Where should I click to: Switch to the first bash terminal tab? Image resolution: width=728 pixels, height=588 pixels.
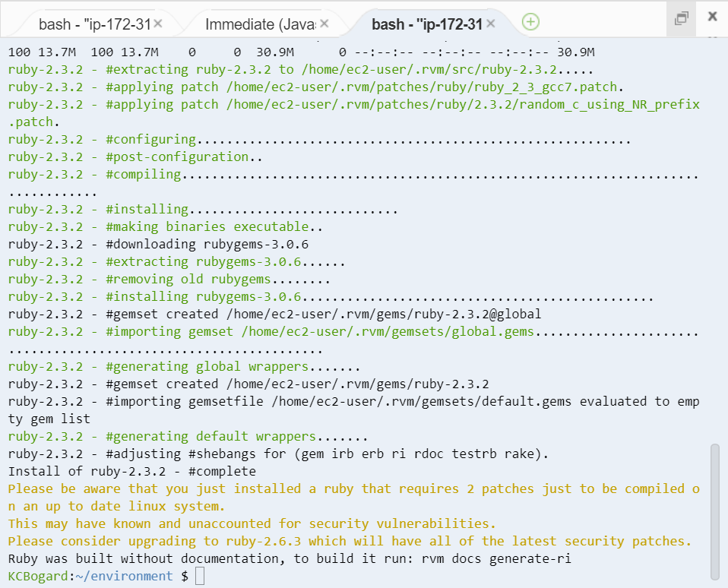(x=94, y=24)
